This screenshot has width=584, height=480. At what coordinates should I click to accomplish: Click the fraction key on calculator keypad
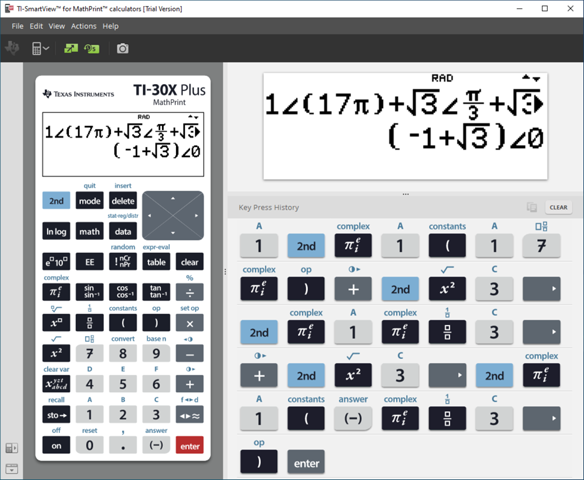(x=89, y=323)
